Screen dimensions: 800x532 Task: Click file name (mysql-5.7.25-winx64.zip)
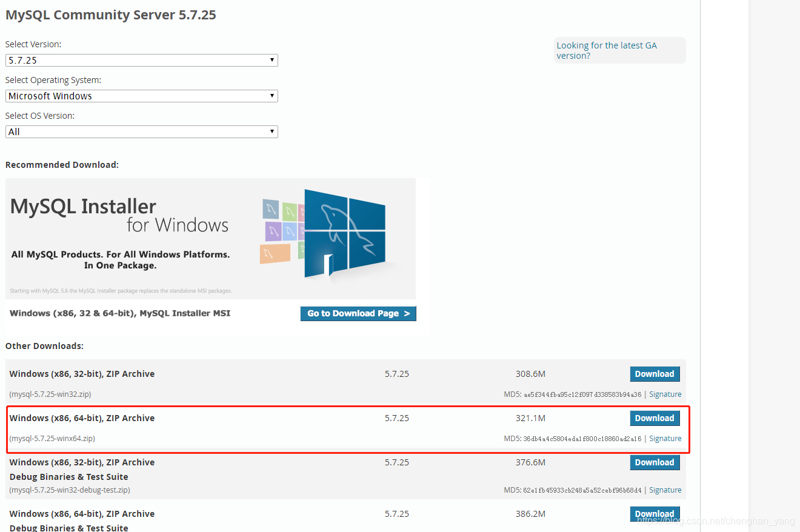click(52, 438)
